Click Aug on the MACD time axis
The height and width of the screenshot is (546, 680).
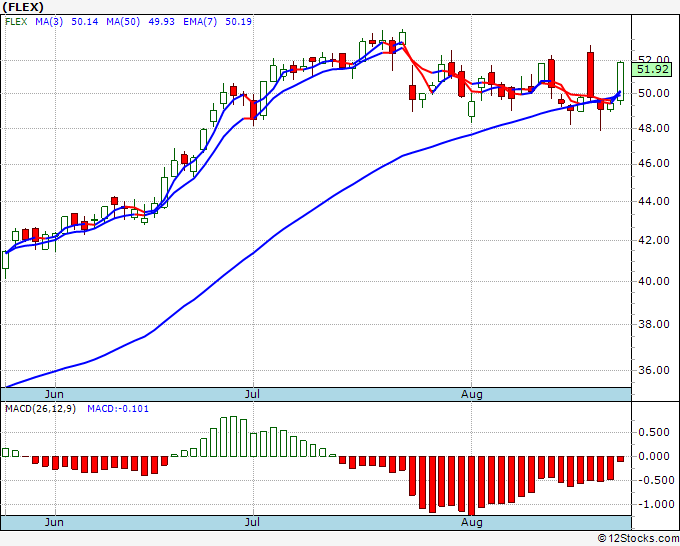pos(471,522)
